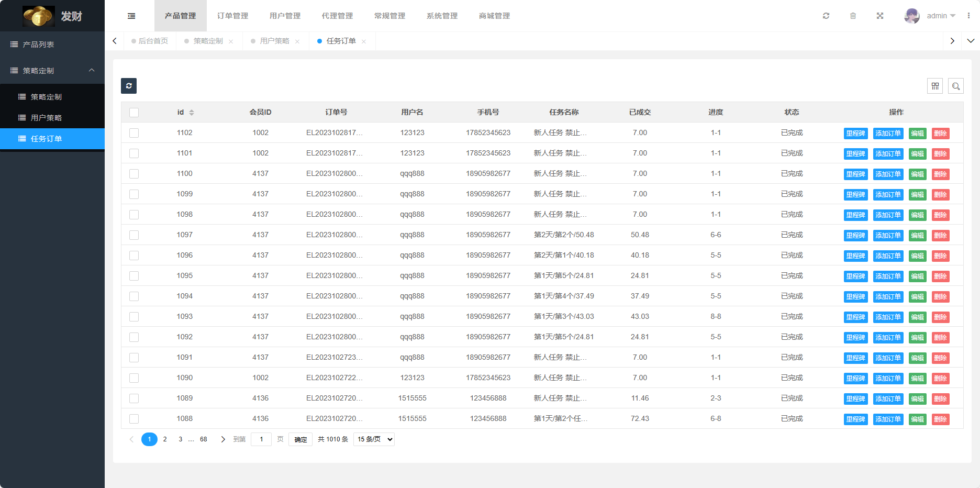Click 编辑 for order id 1093
The height and width of the screenshot is (488, 980).
click(x=918, y=317)
